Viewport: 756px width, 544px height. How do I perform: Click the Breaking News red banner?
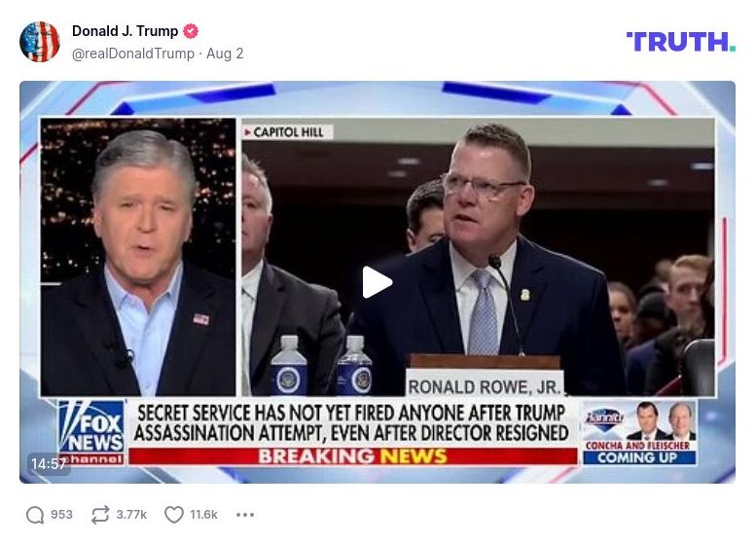click(x=353, y=456)
